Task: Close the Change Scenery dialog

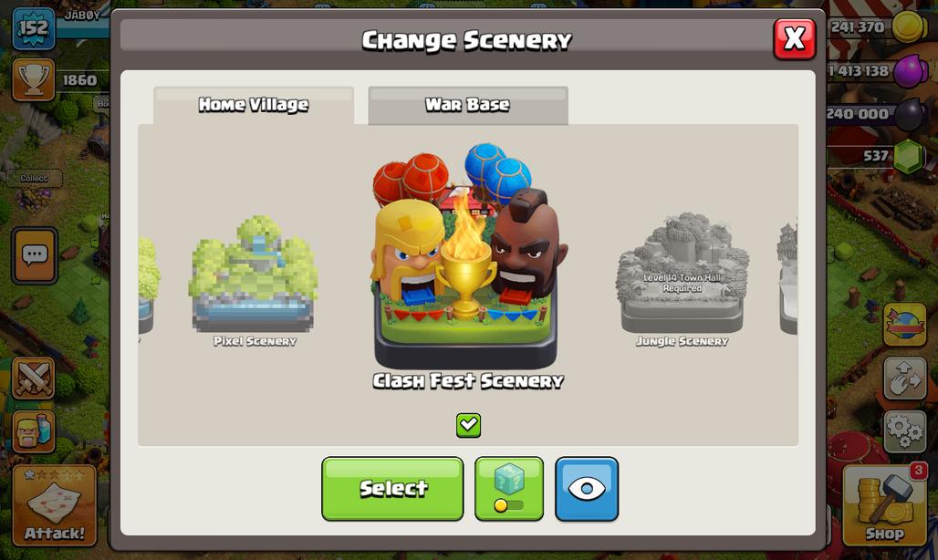Action: tap(795, 39)
